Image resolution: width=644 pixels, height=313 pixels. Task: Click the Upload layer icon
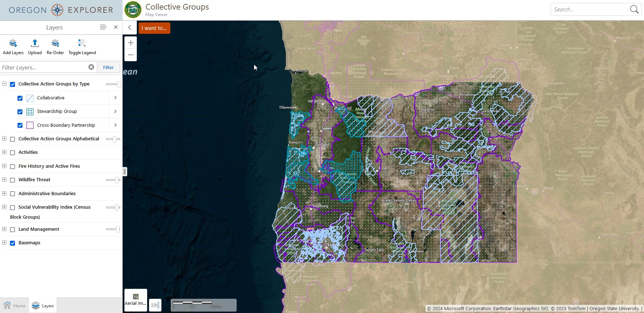tap(35, 43)
